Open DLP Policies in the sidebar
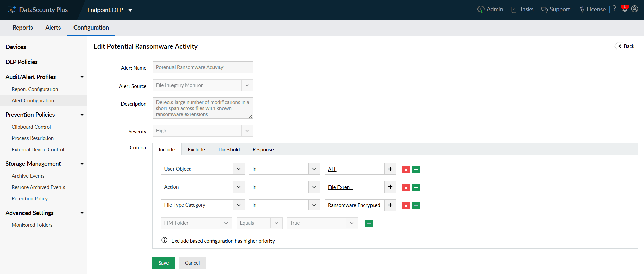This screenshot has width=644, height=274. pyautogui.click(x=21, y=62)
